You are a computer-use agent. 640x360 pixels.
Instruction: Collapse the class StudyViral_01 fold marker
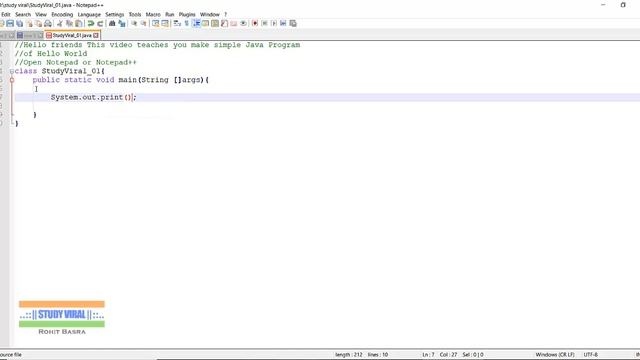tap(11, 71)
